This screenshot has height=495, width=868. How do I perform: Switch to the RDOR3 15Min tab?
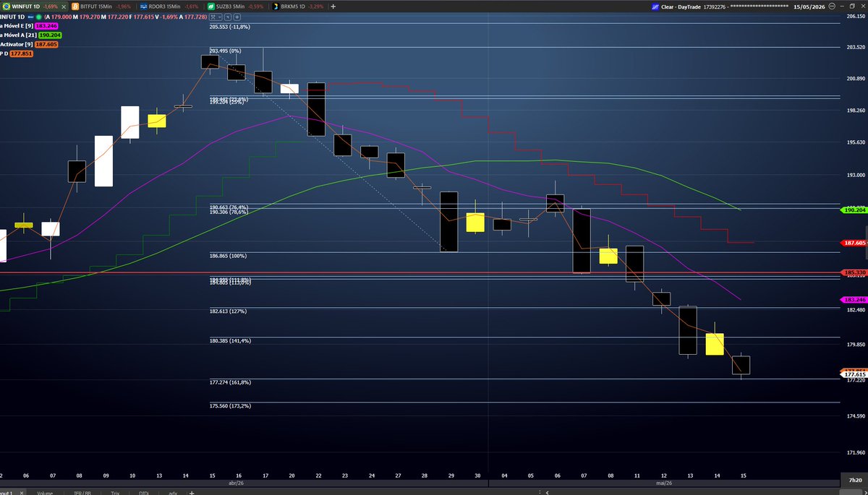pos(168,6)
